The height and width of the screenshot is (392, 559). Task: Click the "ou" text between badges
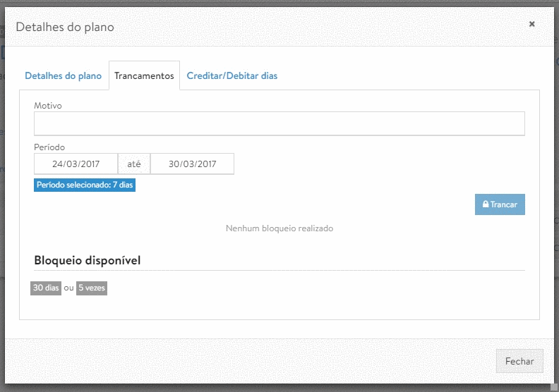pos(68,288)
